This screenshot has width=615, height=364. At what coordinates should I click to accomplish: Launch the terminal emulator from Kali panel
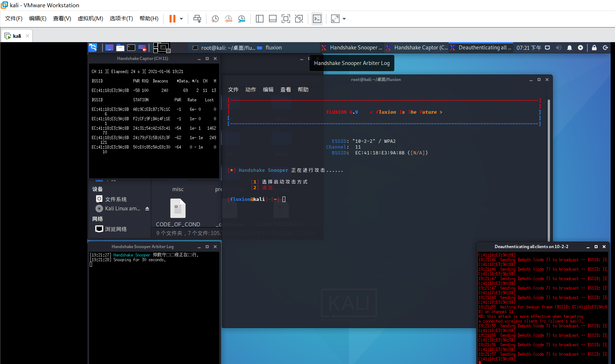coord(131,48)
